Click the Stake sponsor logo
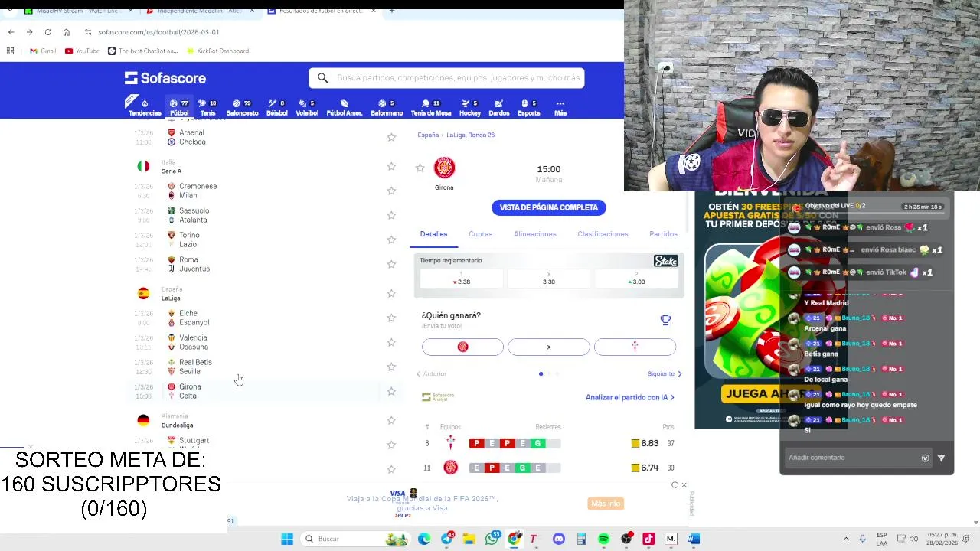 665,261
